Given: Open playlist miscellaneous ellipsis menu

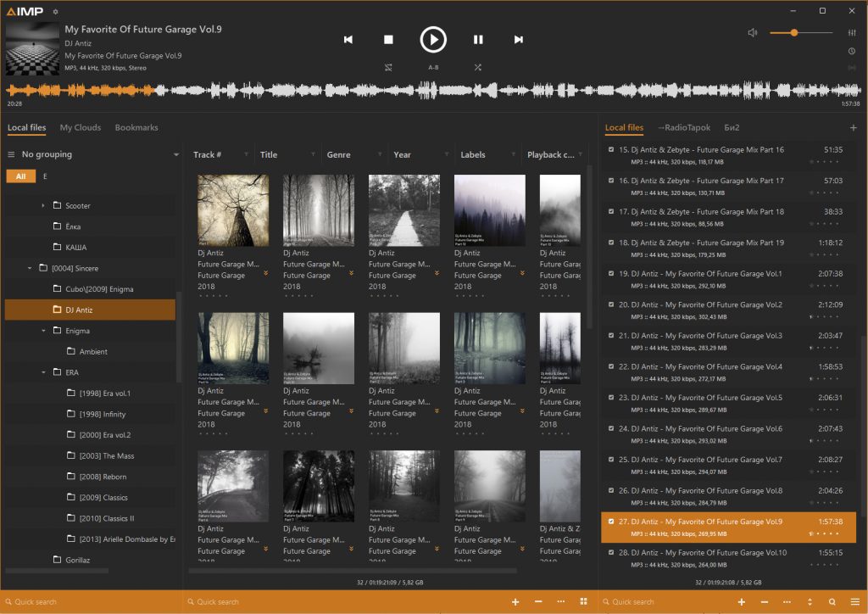Looking at the screenshot, I should click(787, 602).
